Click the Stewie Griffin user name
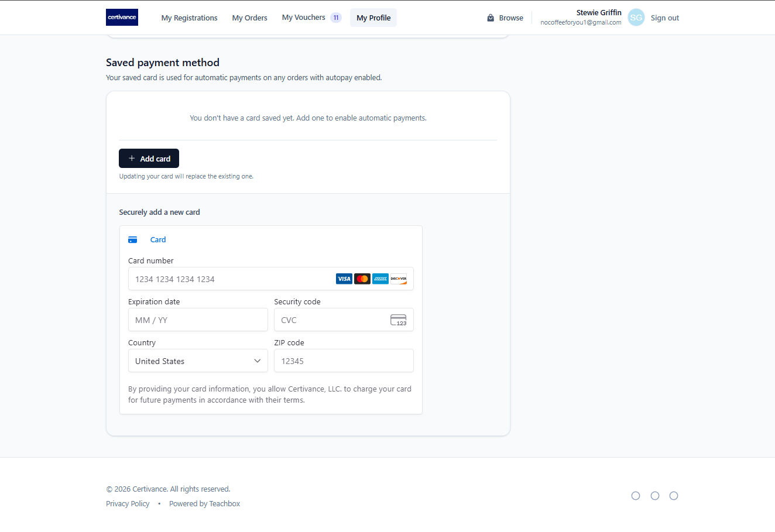 coord(599,13)
